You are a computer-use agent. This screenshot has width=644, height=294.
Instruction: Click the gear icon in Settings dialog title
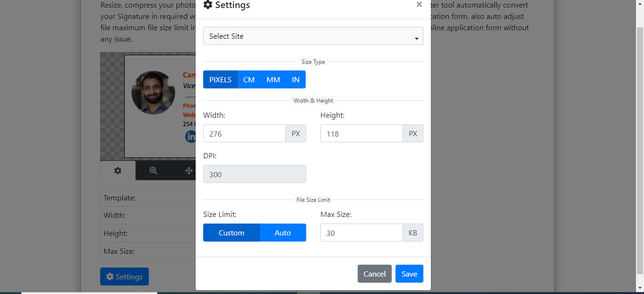(208, 5)
